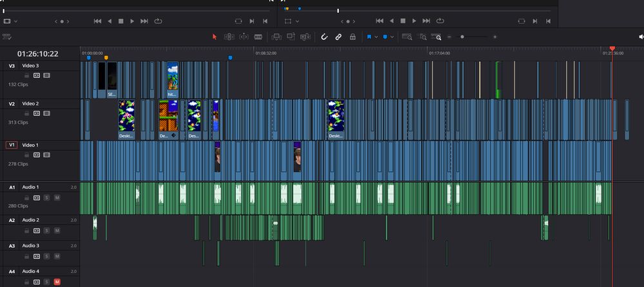This screenshot has height=287, width=644.
Task: Disable the Video 3 track
Action: tap(46, 75)
